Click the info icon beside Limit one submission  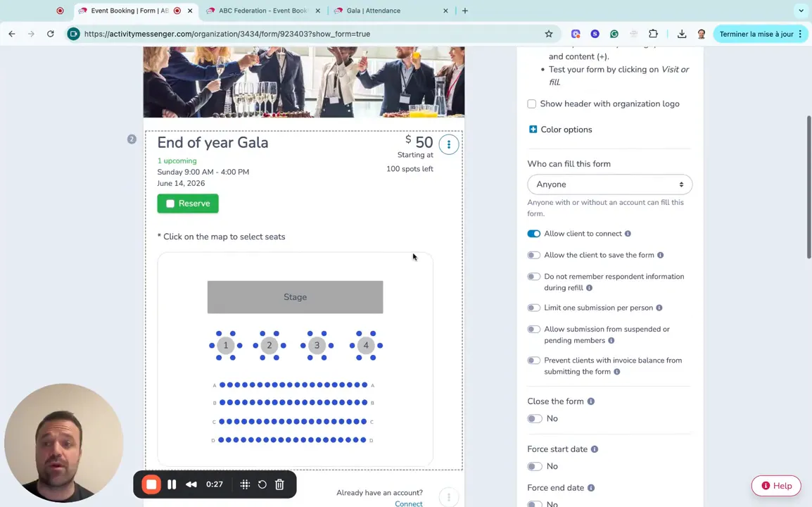point(659,308)
